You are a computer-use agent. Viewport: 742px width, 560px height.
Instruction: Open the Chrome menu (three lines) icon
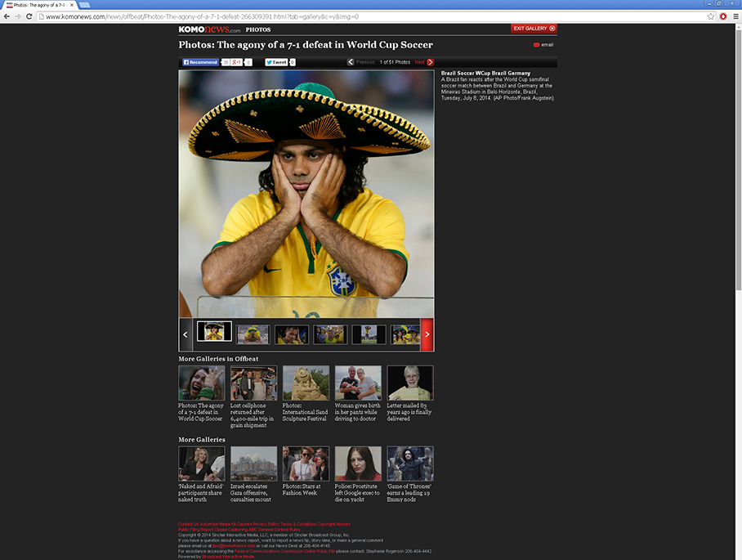[x=735, y=16]
